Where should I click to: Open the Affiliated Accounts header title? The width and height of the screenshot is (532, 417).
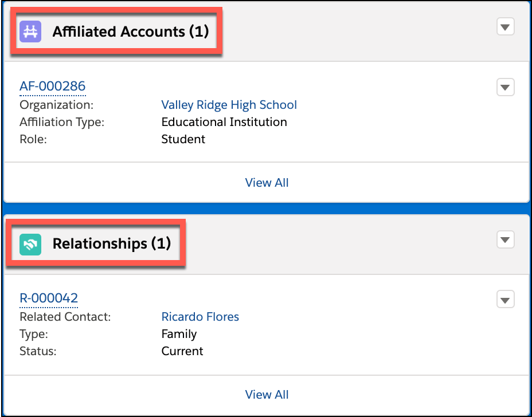[x=130, y=32]
